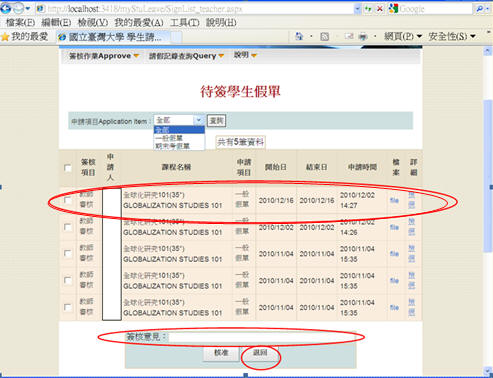Go back with the browser Back arrow

[x=5, y=8]
